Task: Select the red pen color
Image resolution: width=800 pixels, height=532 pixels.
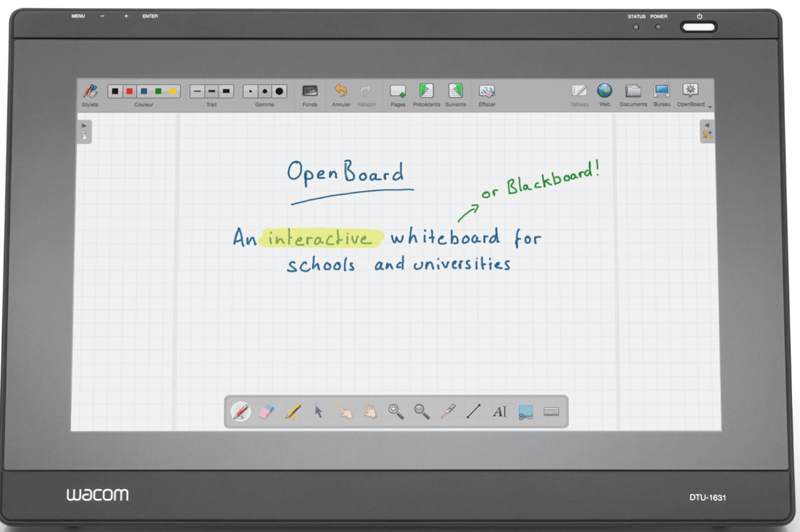Action: (129, 92)
